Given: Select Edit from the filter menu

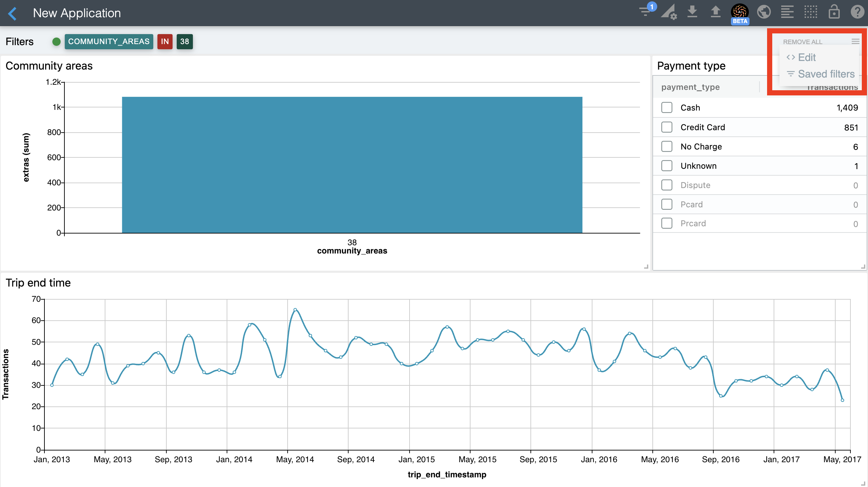Looking at the screenshot, I should tap(807, 58).
